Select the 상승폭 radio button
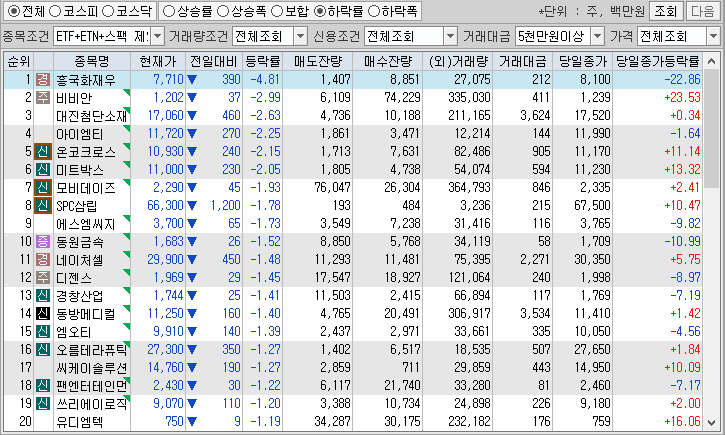 (223, 11)
